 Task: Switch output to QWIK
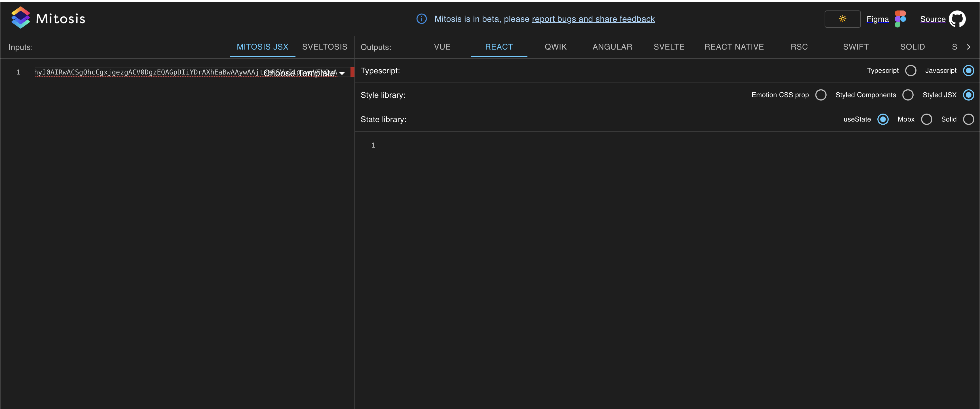[x=556, y=46]
